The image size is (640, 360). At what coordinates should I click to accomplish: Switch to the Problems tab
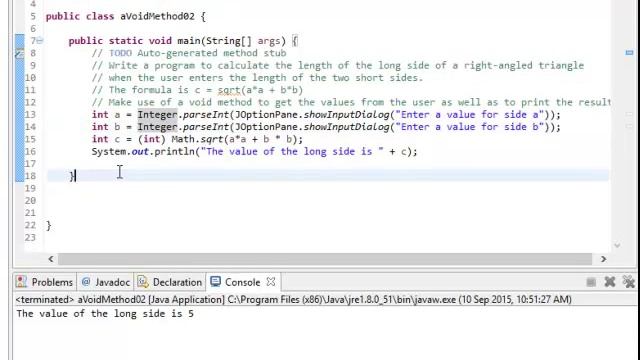pyautogui.click(x=44, y=282)
